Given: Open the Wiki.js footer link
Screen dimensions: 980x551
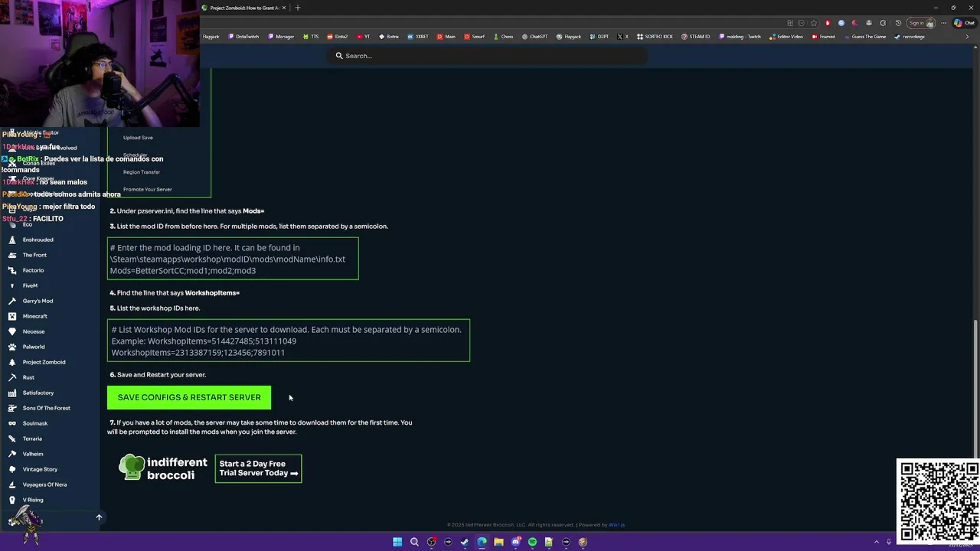Looking at the screenshot, I should pos(616,525).
